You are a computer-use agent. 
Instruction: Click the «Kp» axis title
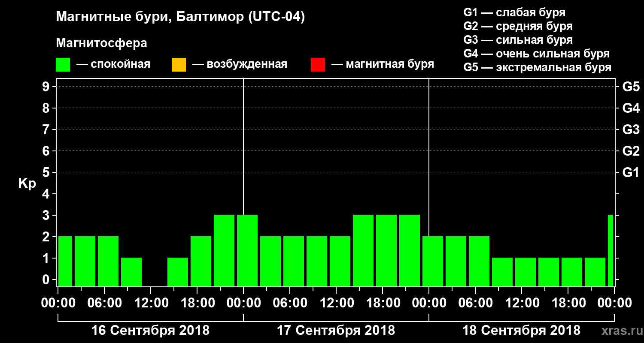(27, 184)
